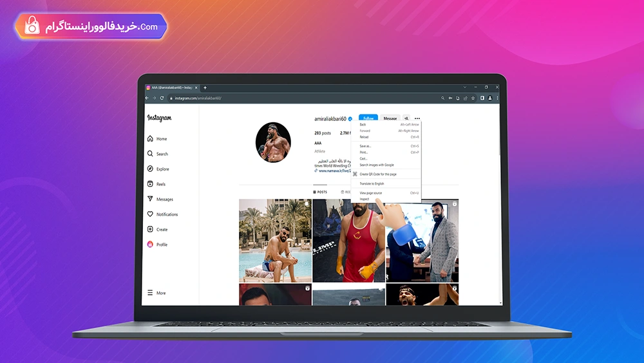The image size is (644, 363).
Task: Click the Notifications label in sidebar
Action: (167, 214)
